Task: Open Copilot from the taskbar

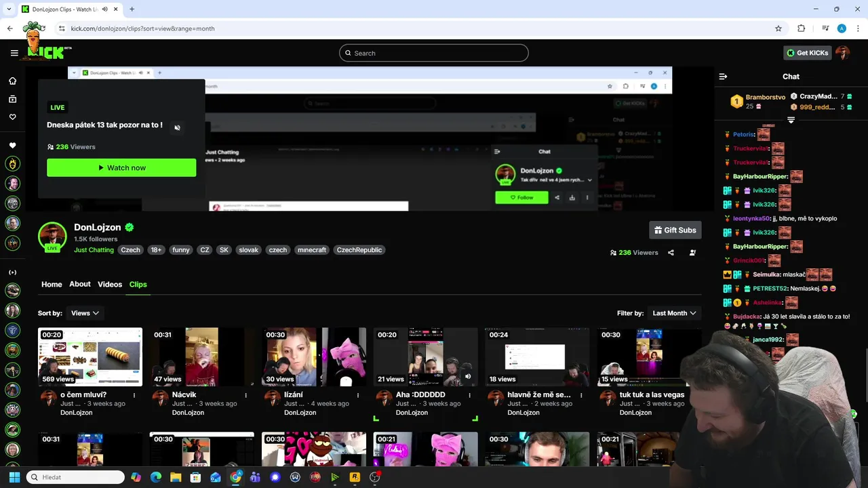Action: click(136, 477)
